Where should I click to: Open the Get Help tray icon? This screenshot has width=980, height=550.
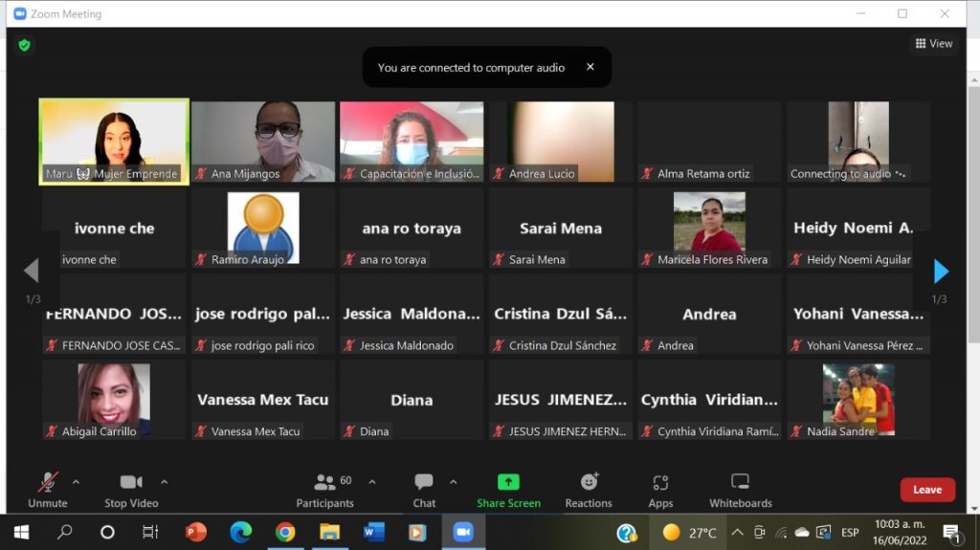(x=626, y=533)
